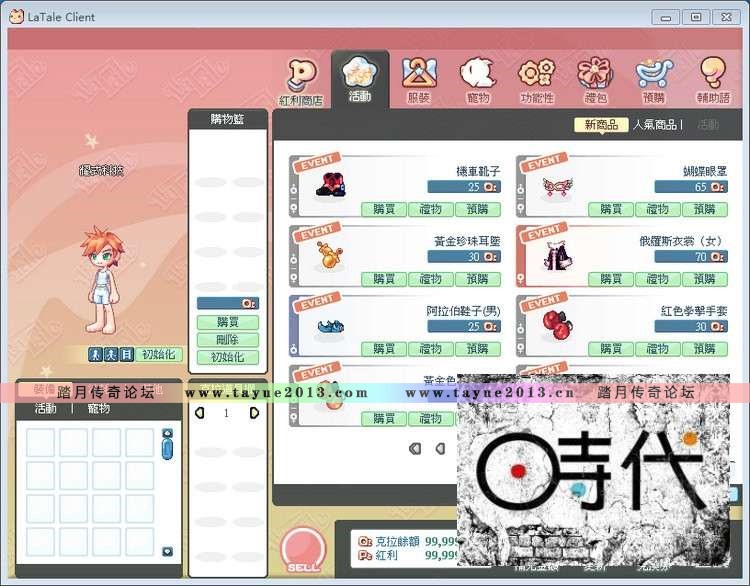Open the 禮包 gift pack category icon
This screenshot has width=750, height=586.
595,80
